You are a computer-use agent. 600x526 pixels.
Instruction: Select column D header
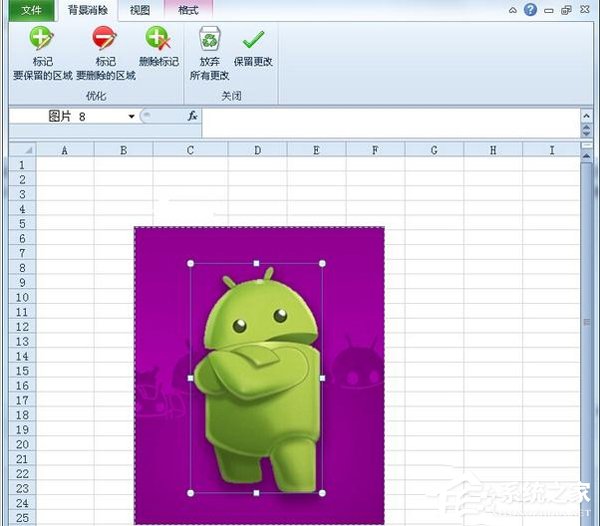click(x=258, y=150)
